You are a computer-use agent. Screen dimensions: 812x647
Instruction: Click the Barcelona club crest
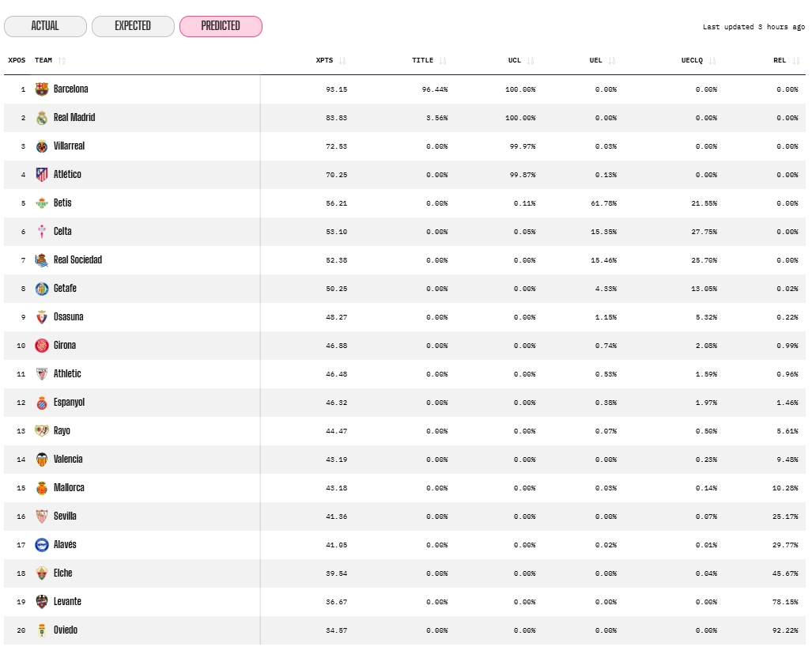click(x=42, y=89)
